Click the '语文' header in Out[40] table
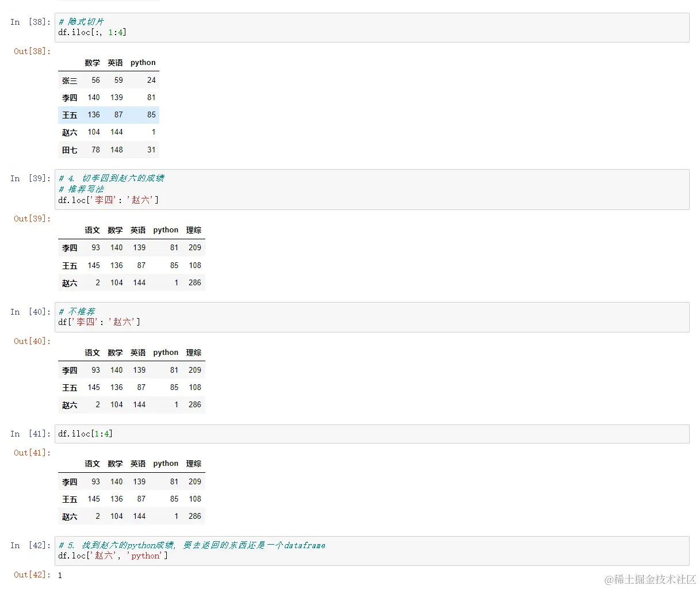The image size is (700, 589). point(92,353)
